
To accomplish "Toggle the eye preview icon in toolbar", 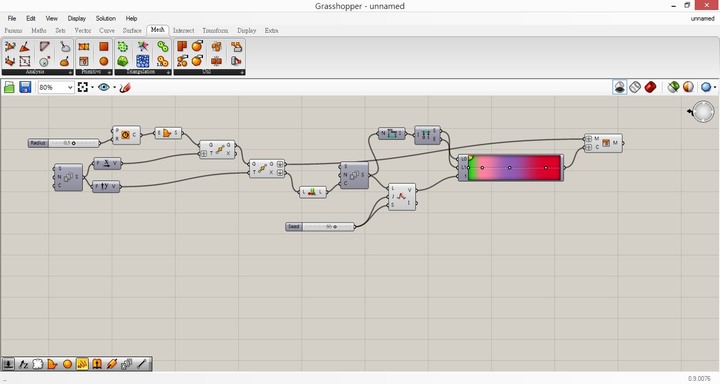I will [104, 87].
